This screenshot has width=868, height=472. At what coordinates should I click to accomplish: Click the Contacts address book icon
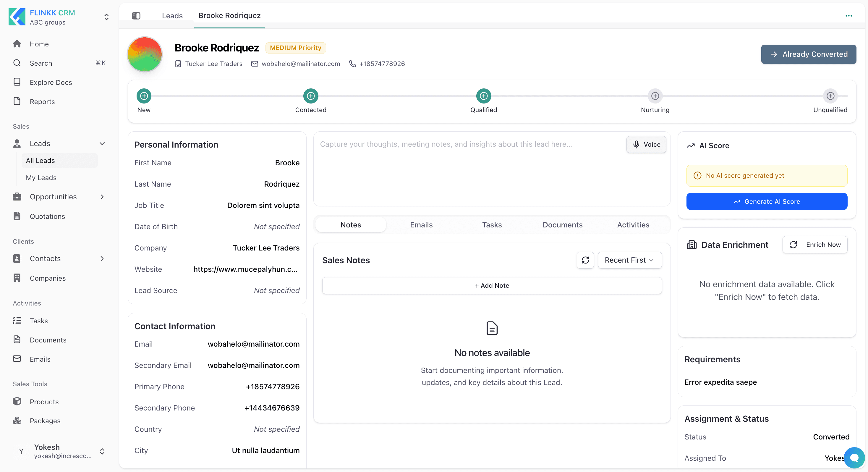click(x=17, y=258)
